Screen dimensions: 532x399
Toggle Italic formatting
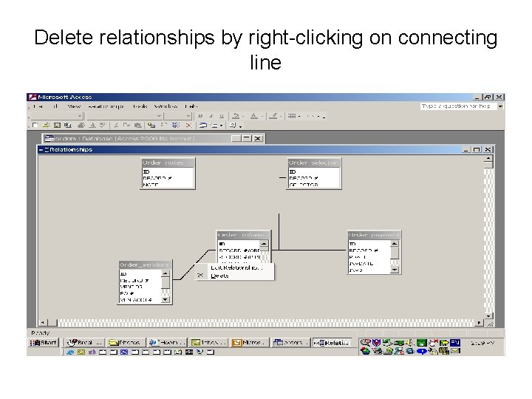(x=211, y=116)
